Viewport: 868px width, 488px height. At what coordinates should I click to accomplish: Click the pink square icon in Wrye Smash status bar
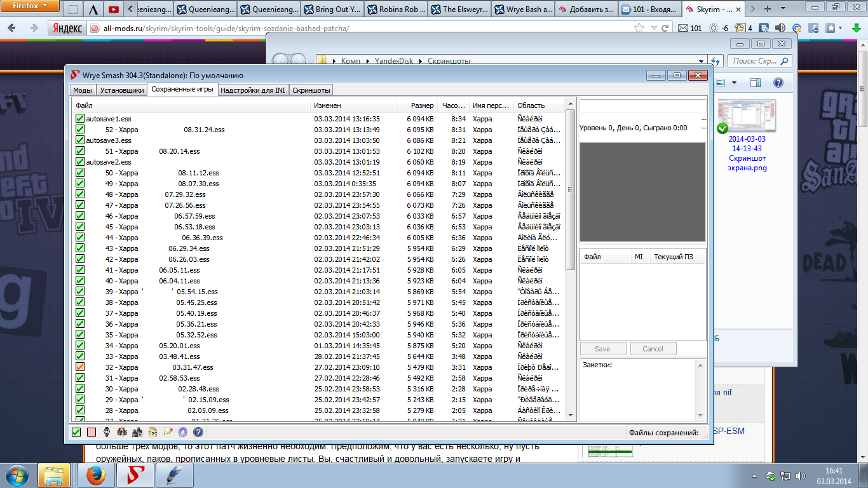coord(92,432)
